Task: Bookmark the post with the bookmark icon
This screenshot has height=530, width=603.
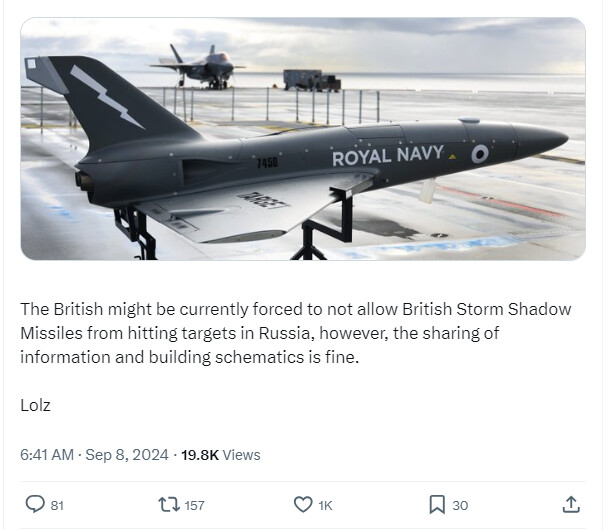Action: (x=437, y=505)
